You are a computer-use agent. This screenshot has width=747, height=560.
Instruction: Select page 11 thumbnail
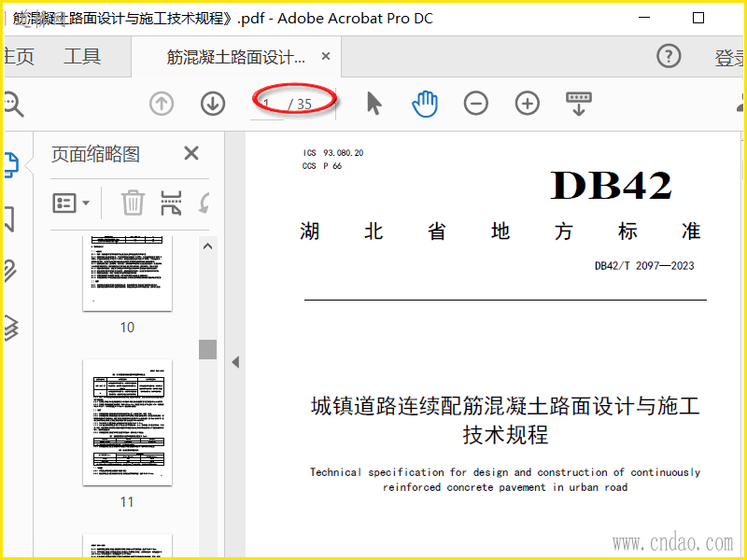(127, 423)
